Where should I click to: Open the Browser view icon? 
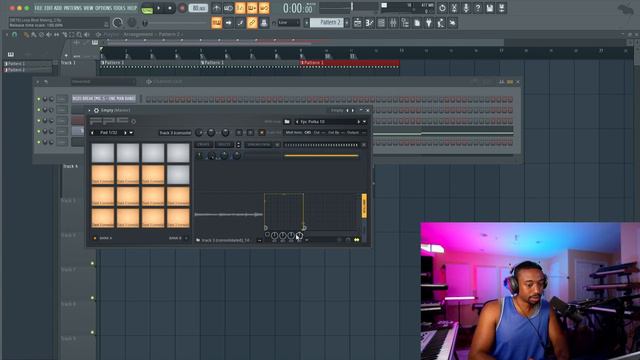tap(404, 23)
